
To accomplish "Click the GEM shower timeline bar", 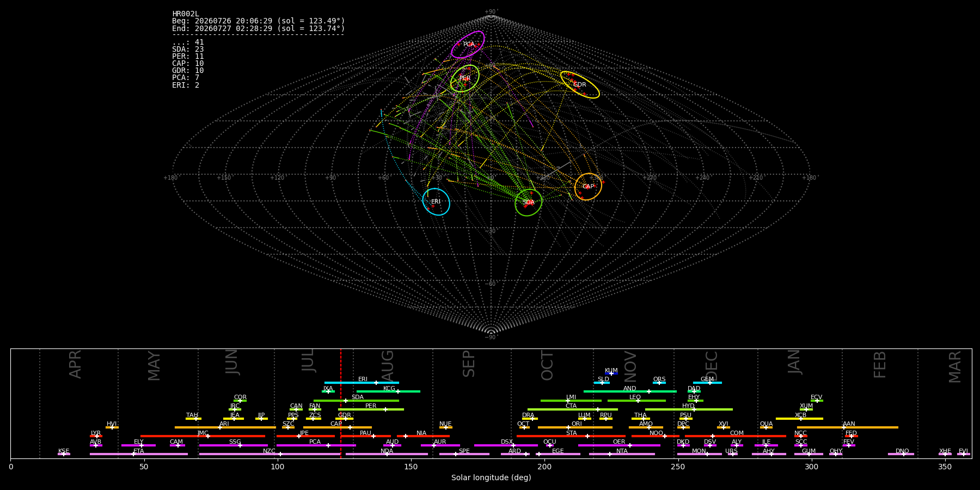I will (x=707, y=383).
